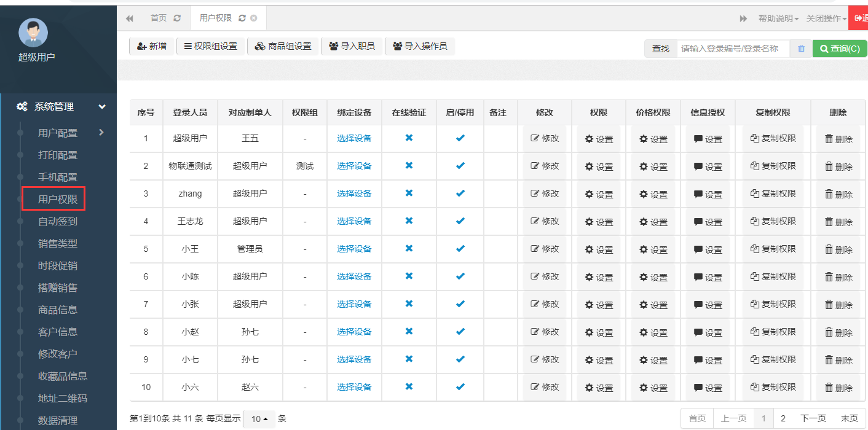Click the 导入职员 button

[x=352, y=46]
